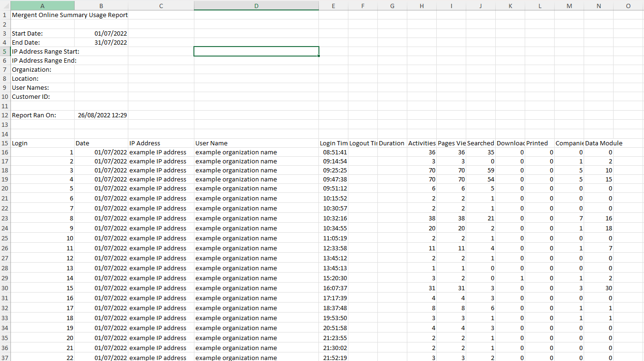Select column J header

pos(481,6)
